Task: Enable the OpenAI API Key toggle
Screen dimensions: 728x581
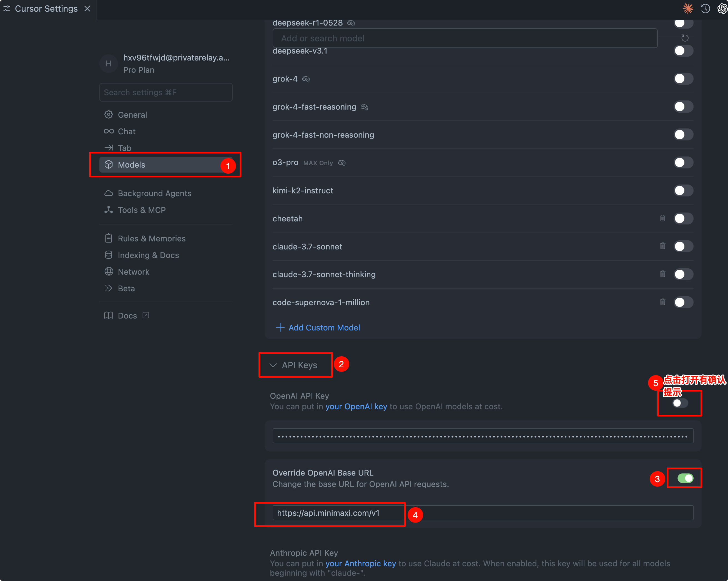Action: (x=680, y=403)
